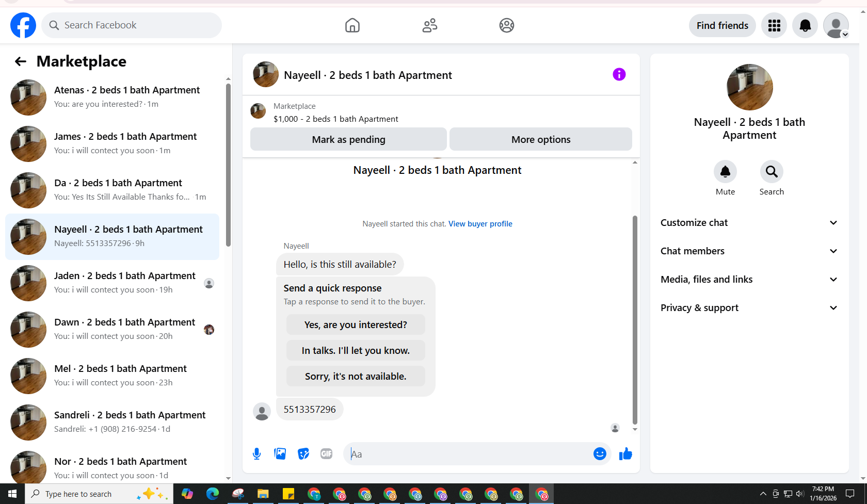Mute this chat with the bell icon
Screen dimensions: 867x504
725,171
